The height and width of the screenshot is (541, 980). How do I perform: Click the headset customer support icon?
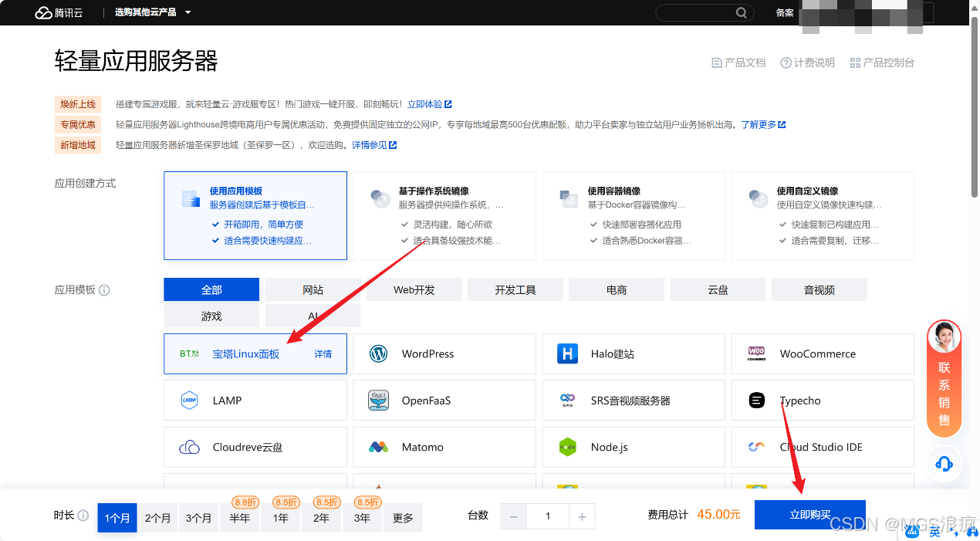click(x=944, y=464)
